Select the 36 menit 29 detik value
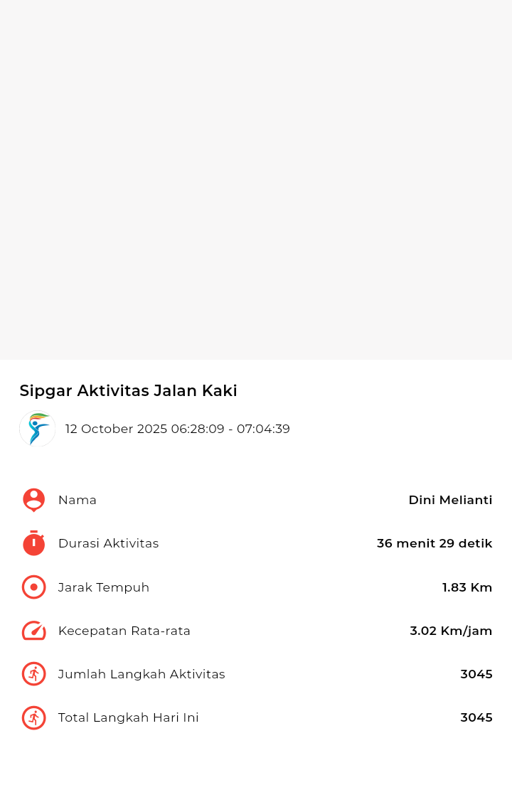The height and width of the screenshot is (812, 512). (x=434, y=543)
